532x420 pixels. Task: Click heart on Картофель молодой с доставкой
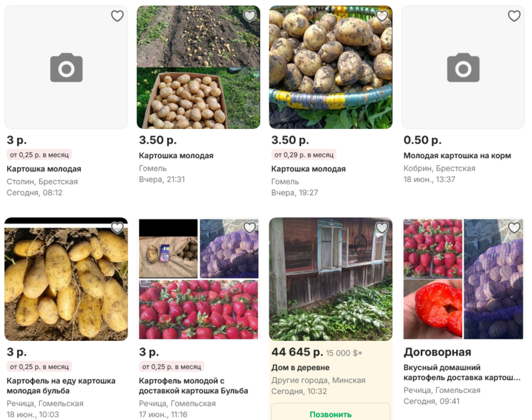pos(249,228)
